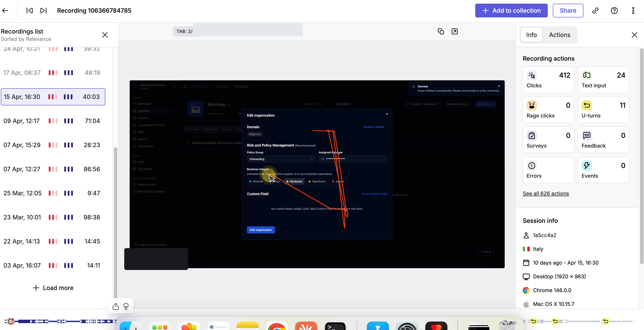Select the 25 Mar, 12:05 recording
This screenshot has height=330, width=644.
[53, 193]
